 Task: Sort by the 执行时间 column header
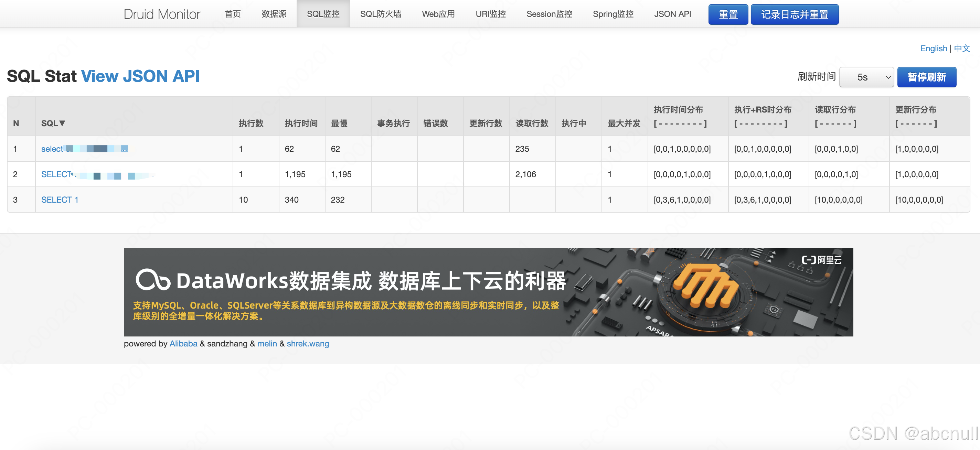point(301,123)
